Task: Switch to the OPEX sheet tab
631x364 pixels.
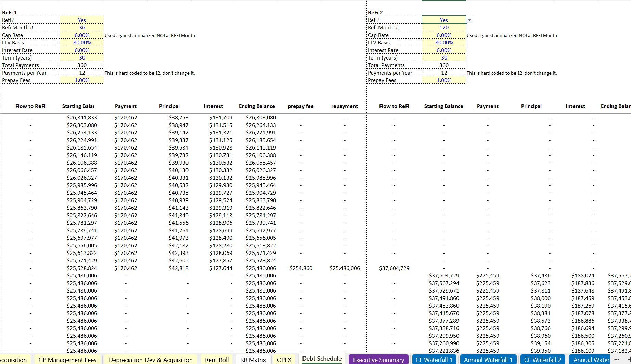Action: coord(284,360)
